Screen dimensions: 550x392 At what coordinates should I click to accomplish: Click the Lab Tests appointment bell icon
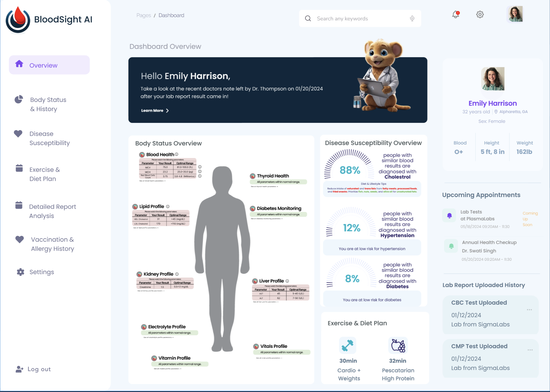[449, 216]
